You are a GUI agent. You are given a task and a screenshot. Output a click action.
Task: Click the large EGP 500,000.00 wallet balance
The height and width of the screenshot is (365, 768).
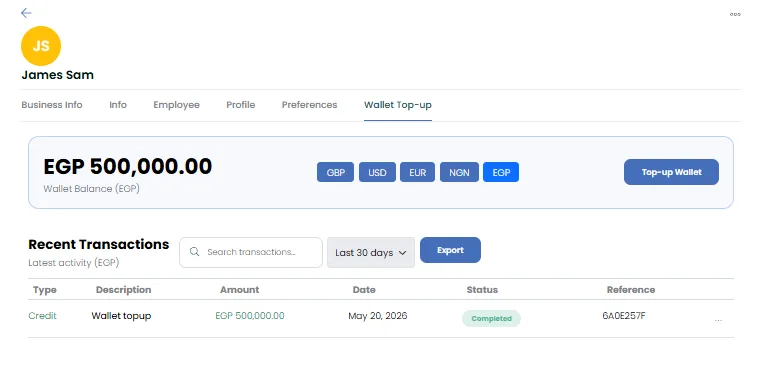128,167
